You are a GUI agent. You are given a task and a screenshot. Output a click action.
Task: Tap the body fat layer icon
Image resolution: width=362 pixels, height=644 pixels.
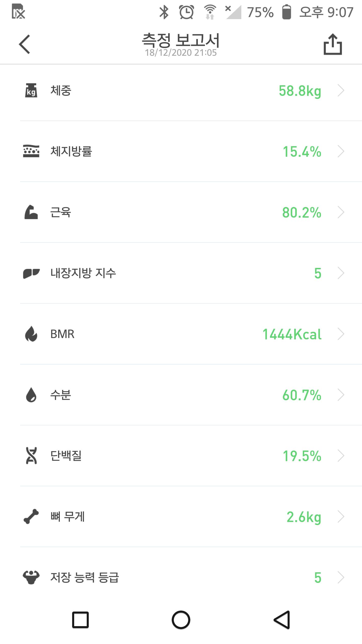(31, 151)
